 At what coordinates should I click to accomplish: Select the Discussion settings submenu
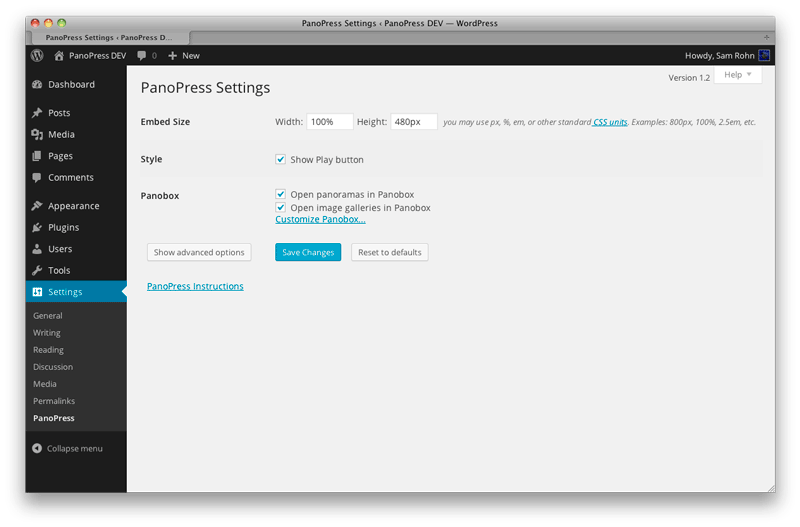click(x=53, y=367)
